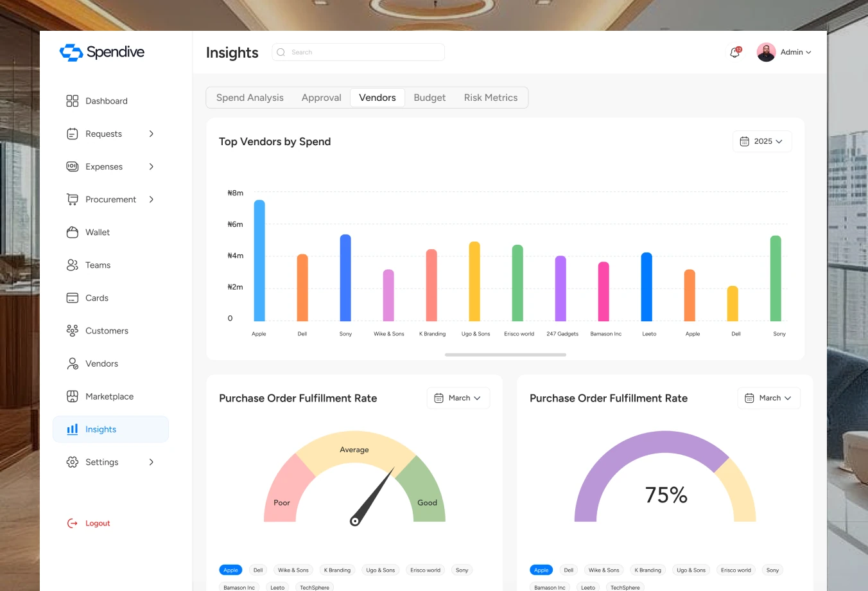868x591 pixels.
Task: Click the Apple chip in the 75% card
Action: point(541,570)
